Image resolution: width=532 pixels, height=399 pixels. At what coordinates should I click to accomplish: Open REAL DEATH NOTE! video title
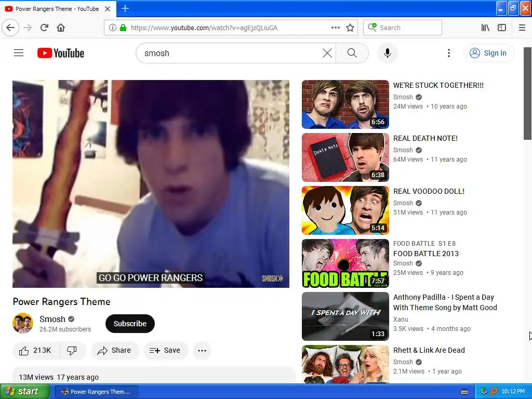pyautogui.click(x=425, y=138)
